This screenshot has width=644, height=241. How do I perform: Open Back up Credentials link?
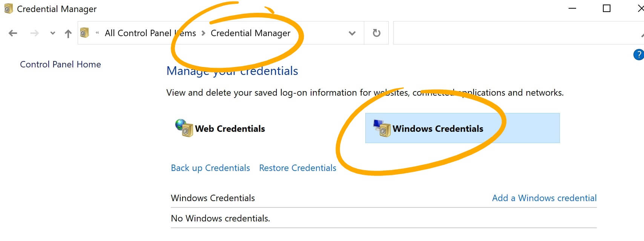pyautogui.click(x=210, y=168)
